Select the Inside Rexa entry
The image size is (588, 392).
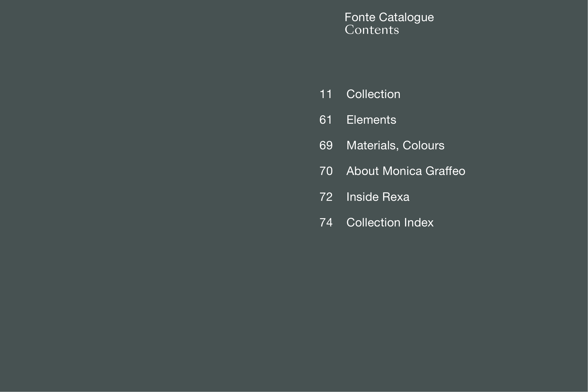377,197
